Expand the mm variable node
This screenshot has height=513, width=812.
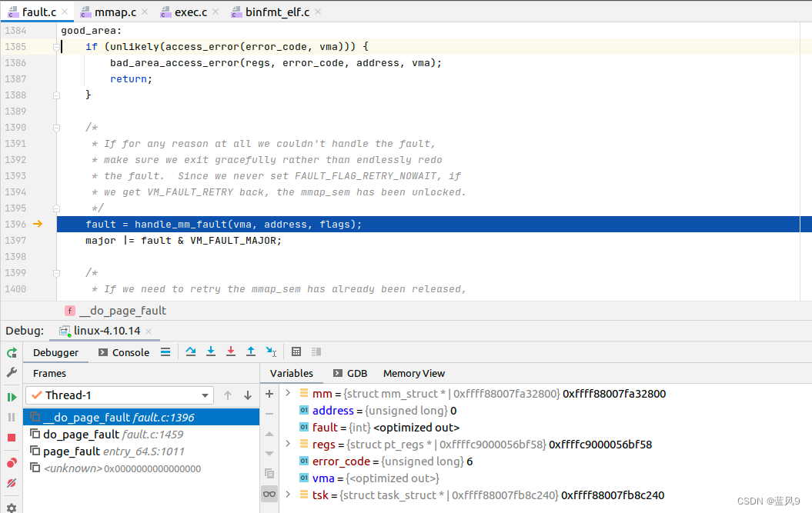click(288, 394)
